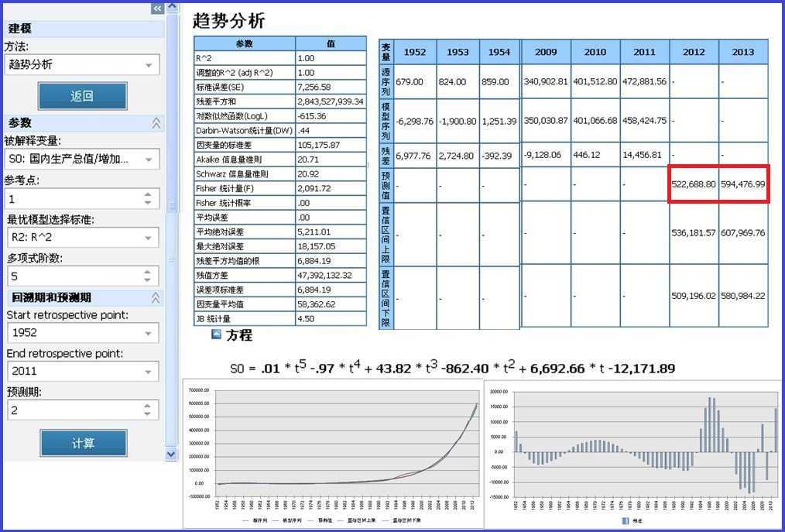Click the residual chart legend marker
Viewport: 785px width, 532px height.
coord(626,521)
